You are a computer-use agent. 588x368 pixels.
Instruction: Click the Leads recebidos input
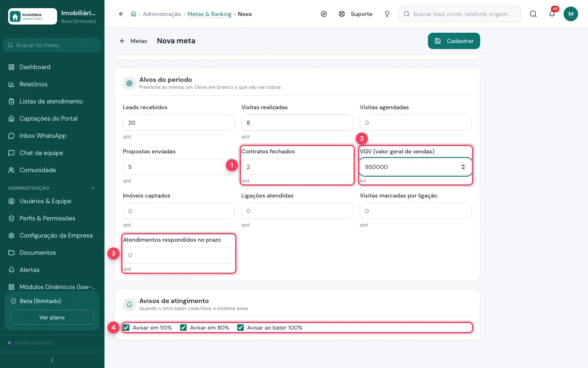point(179,123)
